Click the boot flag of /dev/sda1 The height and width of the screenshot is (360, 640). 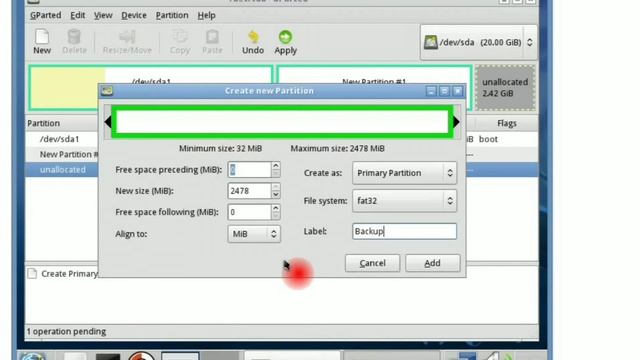click(x=488, y=139)
